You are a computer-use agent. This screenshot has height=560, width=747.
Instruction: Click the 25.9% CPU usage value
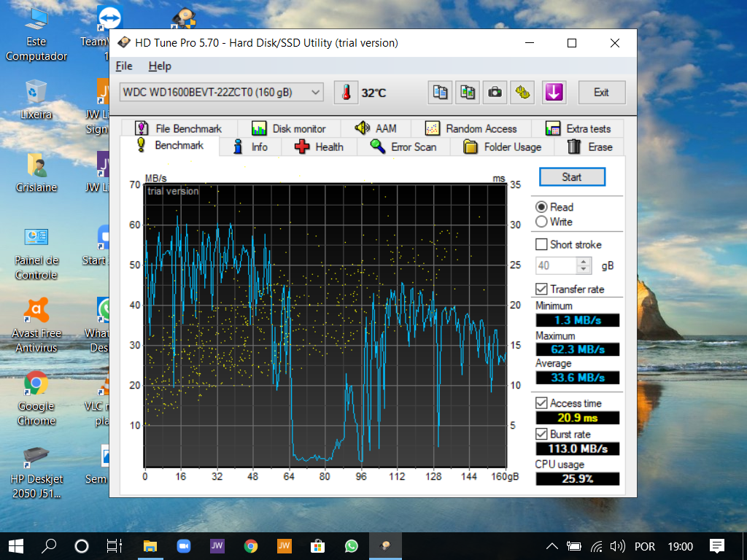click(x=578, y=479)
